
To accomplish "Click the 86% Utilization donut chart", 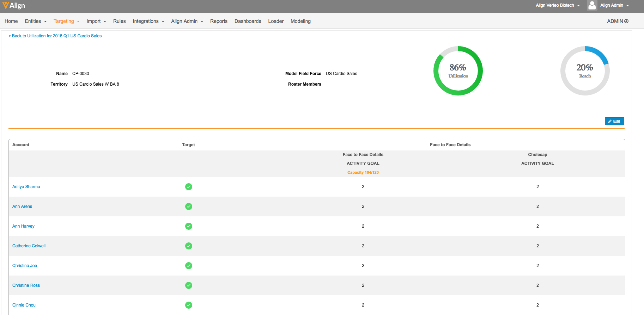I will coord(458,71).
